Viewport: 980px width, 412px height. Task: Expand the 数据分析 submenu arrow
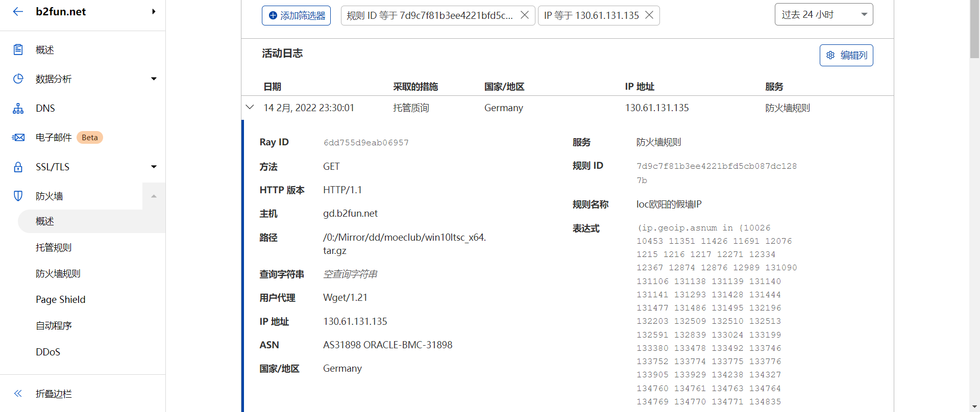[154, 79]
